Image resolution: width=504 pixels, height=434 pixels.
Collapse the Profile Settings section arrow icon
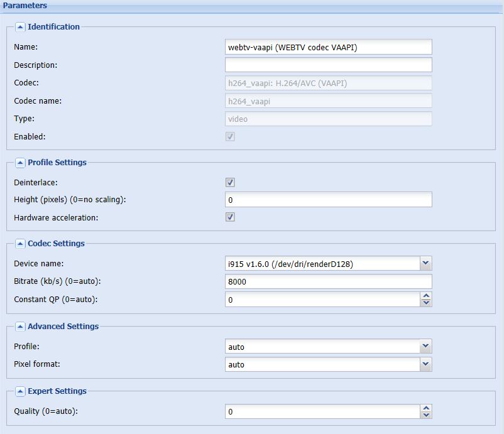(20, 163)
